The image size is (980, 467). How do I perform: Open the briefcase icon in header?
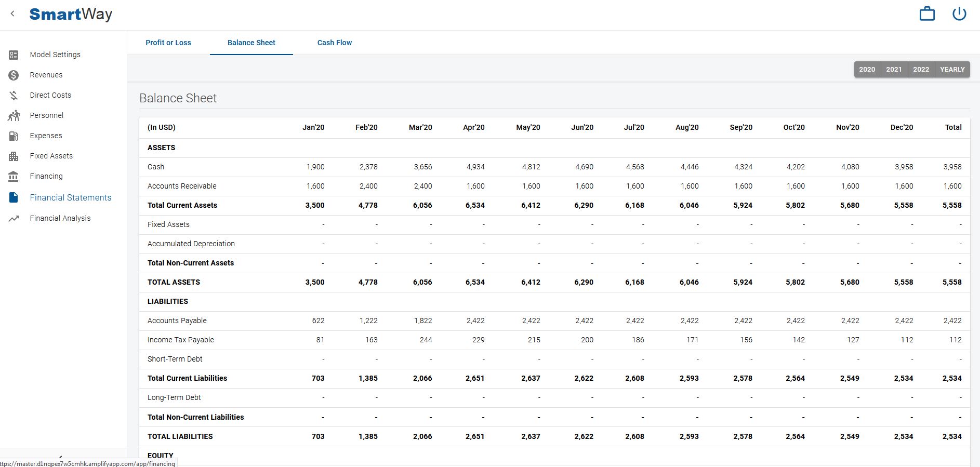click(927, 14)
